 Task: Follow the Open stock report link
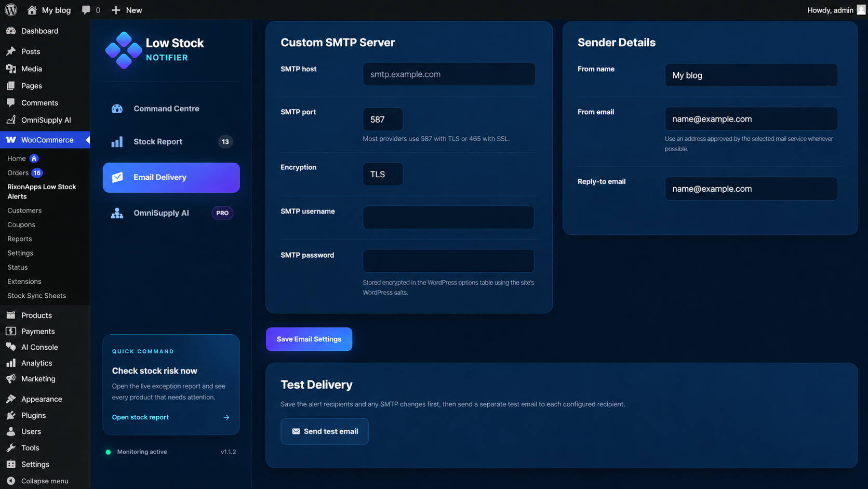[140, 417]
